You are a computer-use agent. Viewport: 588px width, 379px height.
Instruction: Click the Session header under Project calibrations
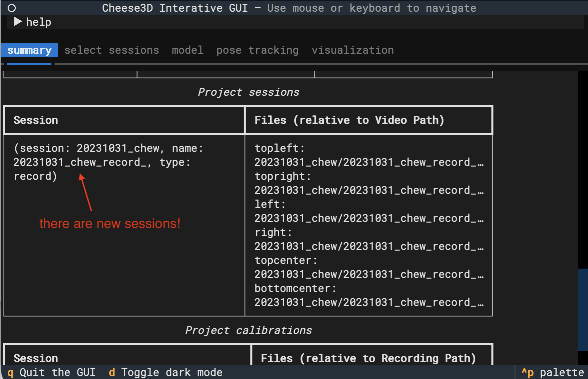[x=36, y=358]
